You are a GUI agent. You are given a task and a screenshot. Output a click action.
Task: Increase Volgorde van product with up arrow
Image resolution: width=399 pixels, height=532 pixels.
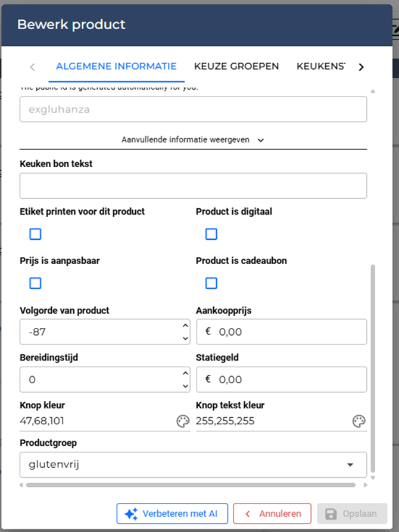(x=185, y=326)
